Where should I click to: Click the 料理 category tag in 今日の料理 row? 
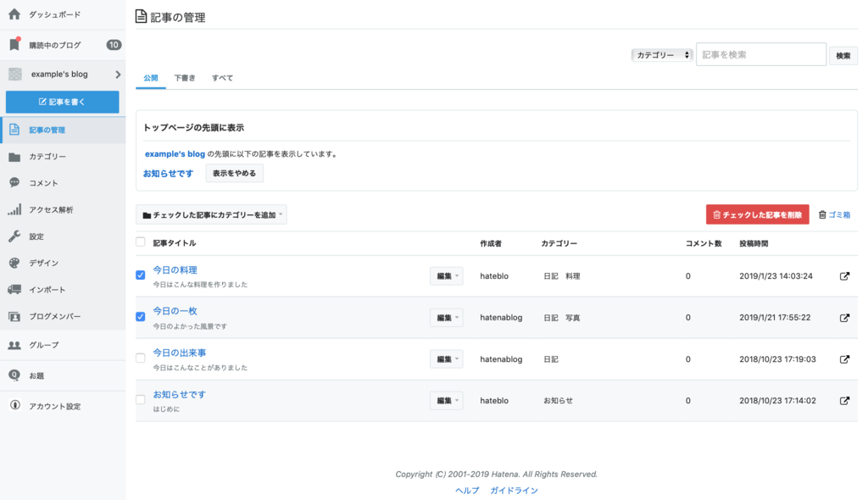pos(573,276)
